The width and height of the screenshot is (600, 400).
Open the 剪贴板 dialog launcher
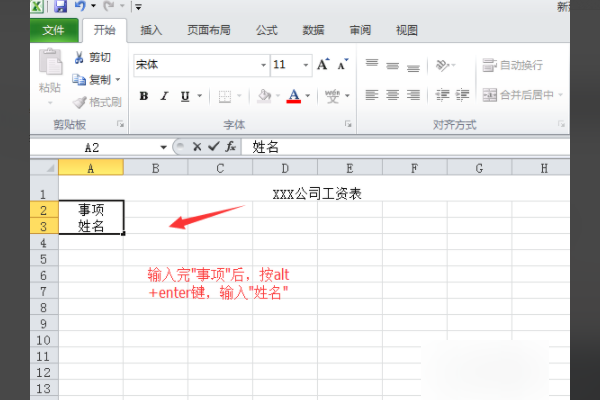[121, 124]
